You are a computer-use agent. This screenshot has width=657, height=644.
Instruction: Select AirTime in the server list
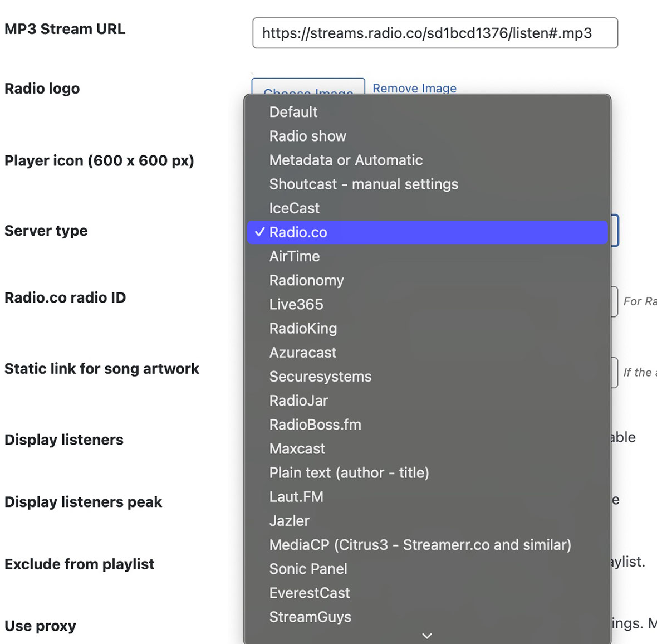point(295,256)
